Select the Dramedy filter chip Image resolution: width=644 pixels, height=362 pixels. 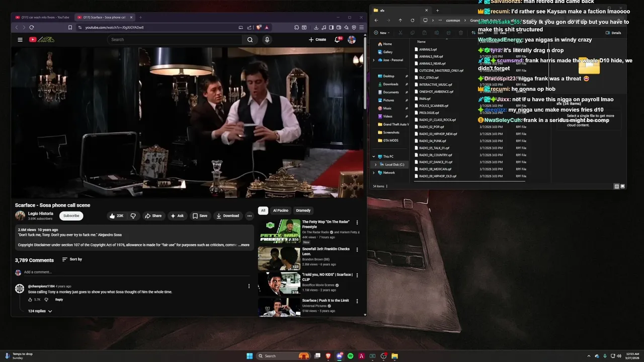303,210
